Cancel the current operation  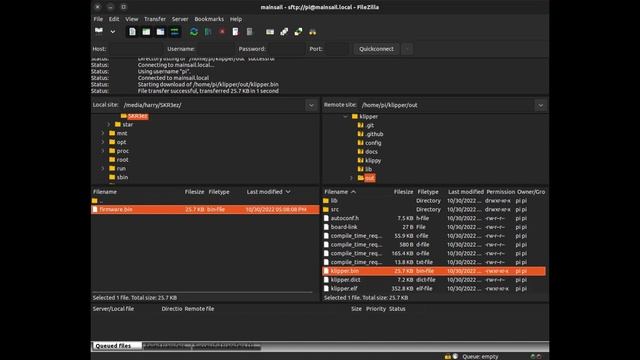222,31
